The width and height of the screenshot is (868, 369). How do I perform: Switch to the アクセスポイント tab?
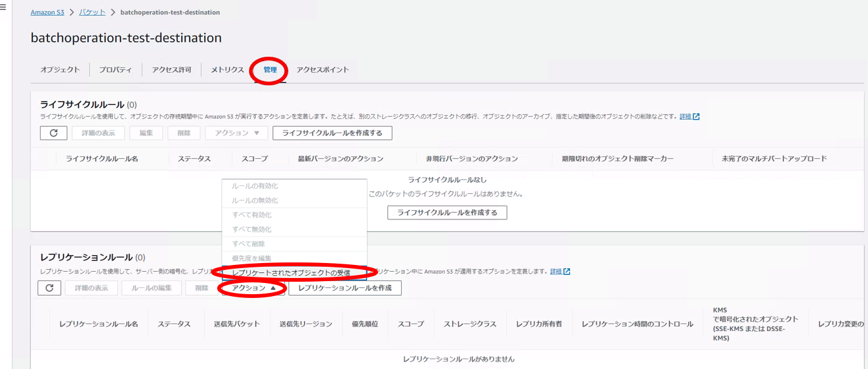pyautogui.click(x=323, y=70)
